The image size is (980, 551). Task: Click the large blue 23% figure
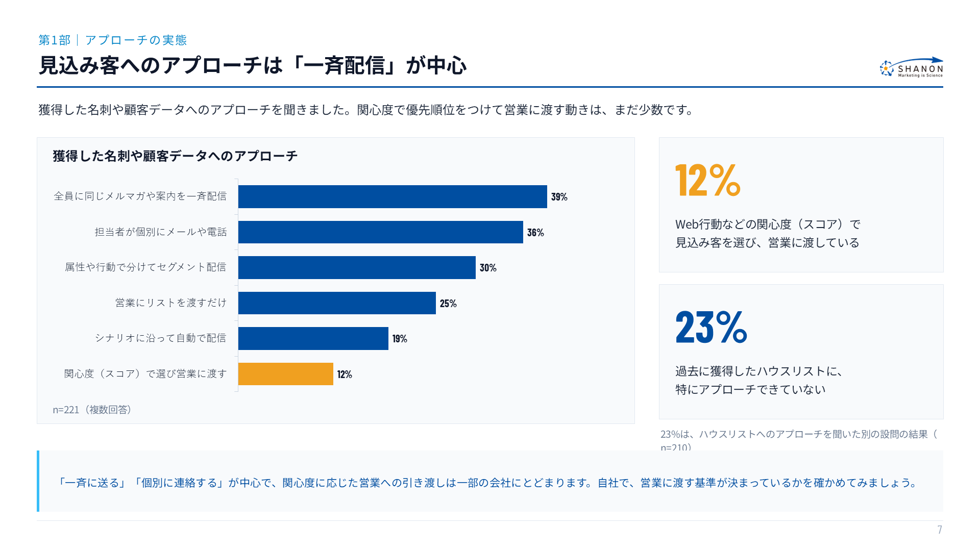pyautogui.click(x=711, y=327)
